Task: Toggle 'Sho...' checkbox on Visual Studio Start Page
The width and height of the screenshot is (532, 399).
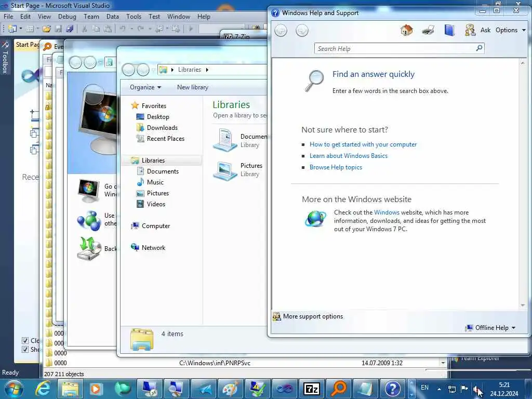Action: pyautogui.click(x=25, y=349)
